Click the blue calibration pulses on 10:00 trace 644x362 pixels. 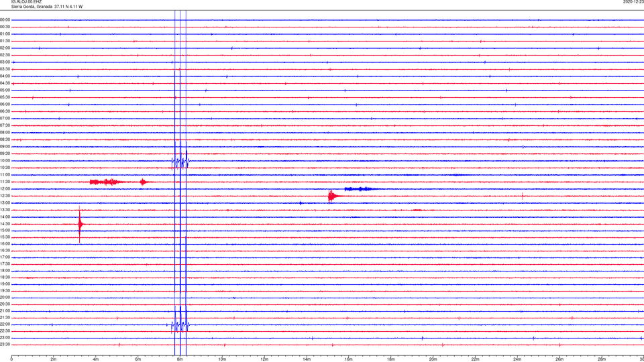180,162
